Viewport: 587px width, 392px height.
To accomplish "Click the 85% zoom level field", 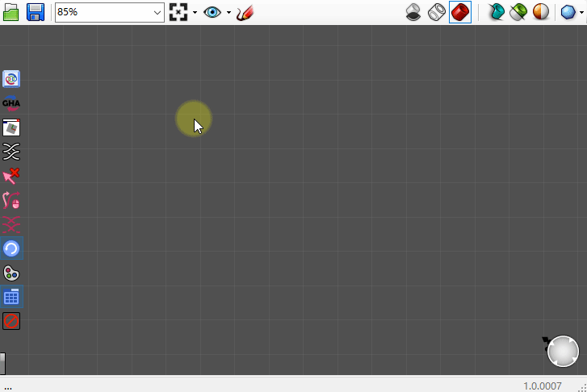I will [109, 12].
